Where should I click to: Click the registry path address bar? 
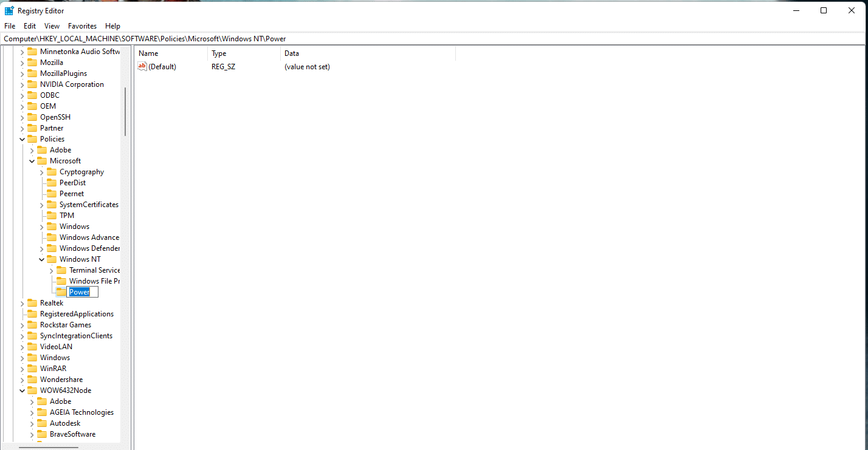point(433,39)
